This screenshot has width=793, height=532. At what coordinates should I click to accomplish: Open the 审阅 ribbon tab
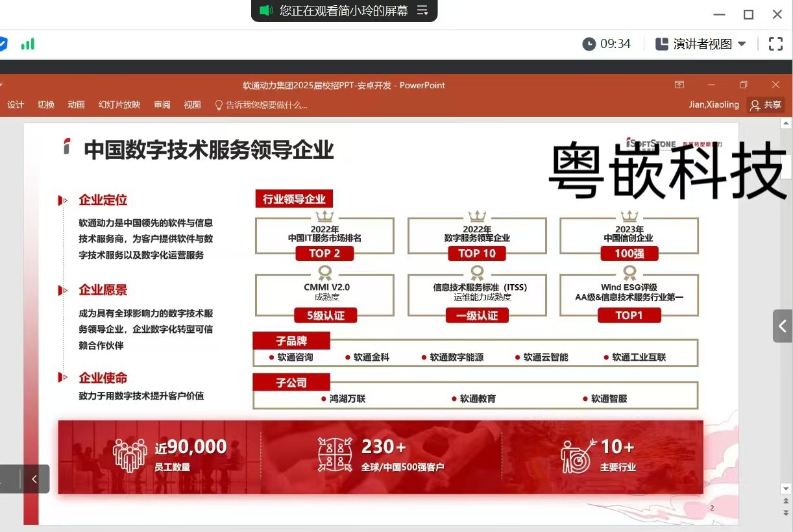point(162,105)
